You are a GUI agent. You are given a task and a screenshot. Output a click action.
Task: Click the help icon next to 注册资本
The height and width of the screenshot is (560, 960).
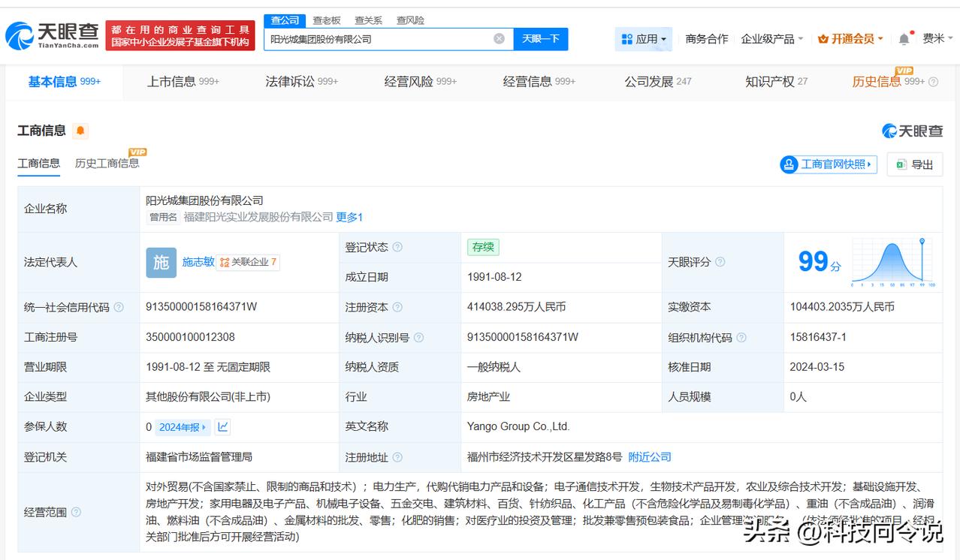coord(397,307)
